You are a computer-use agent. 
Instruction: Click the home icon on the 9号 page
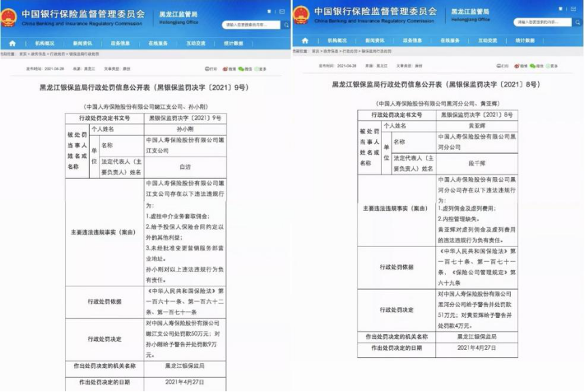pyautogui.click(x=12, y=44)
